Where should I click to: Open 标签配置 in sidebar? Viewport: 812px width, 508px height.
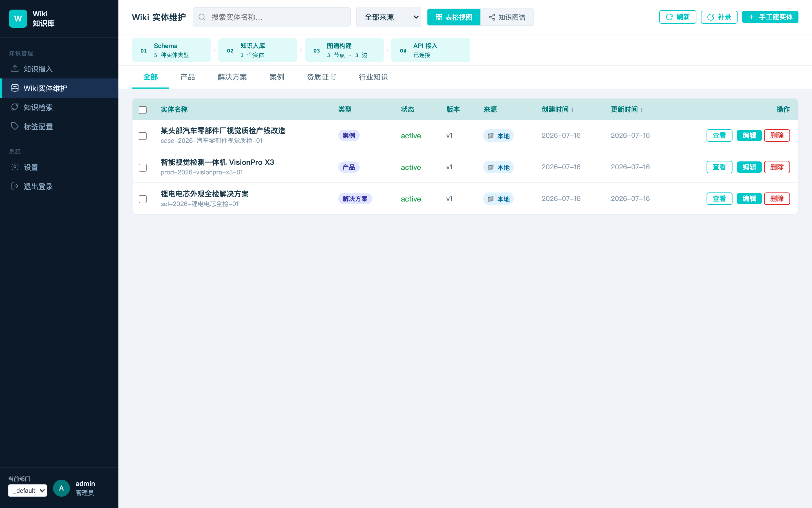[x=59, y=126]
